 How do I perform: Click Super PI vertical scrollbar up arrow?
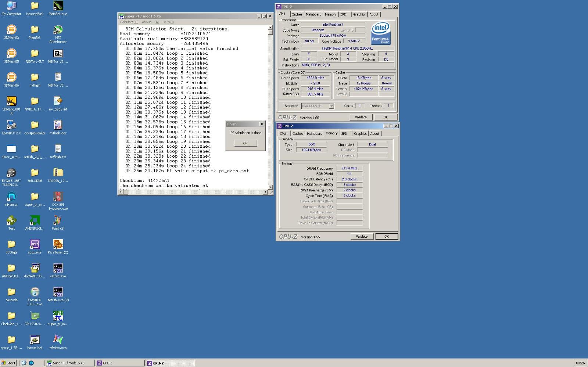coord(270,28)
